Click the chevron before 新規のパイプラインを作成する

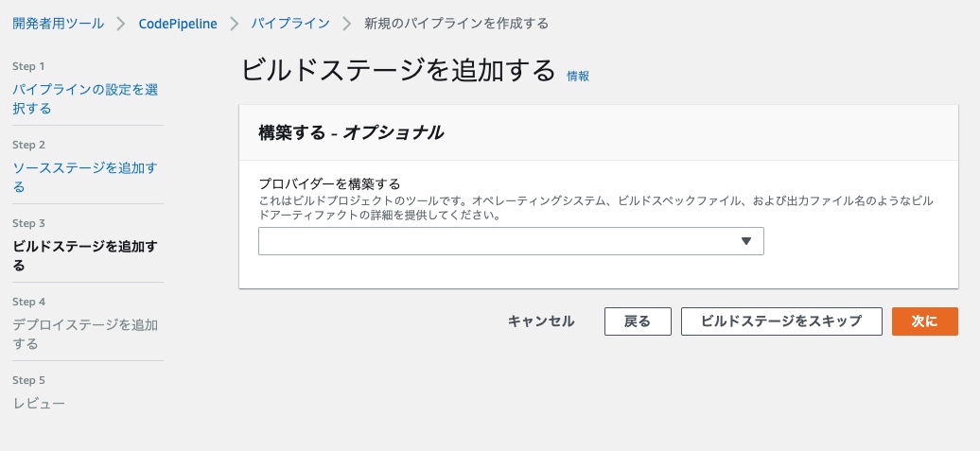coord(347,24)
